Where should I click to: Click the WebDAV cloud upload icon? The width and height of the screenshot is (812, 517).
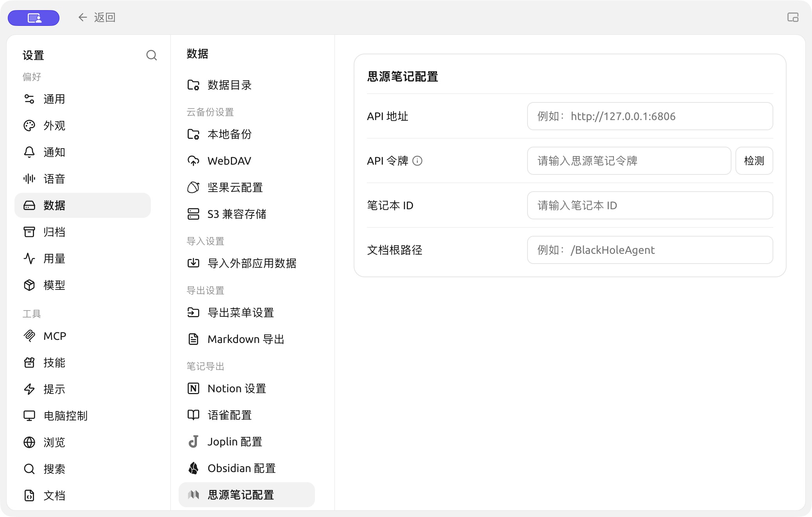[193, 161]
